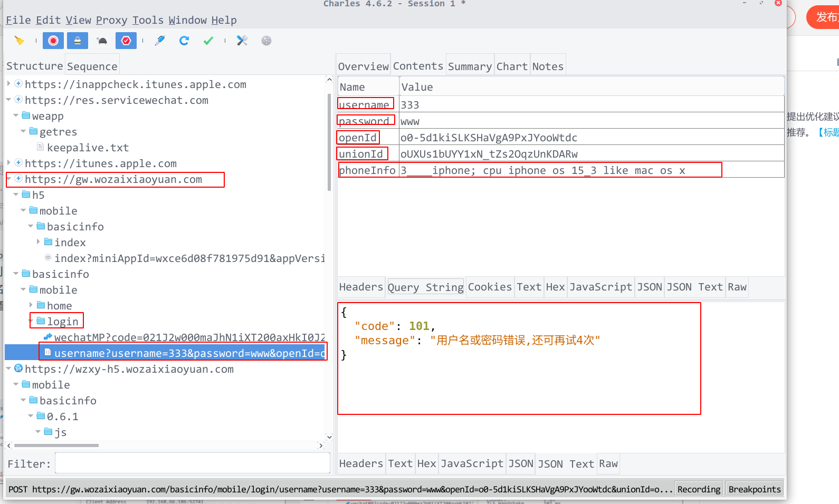This screenshot has width=839, height=504.
Task: Click the Recording status button
Action: pos(699,489)
